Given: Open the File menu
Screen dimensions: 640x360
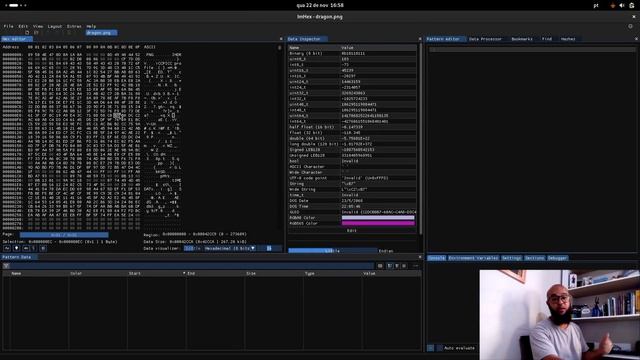Looking at the screenshot, I should pyautogui.click(x=9, y=26).
